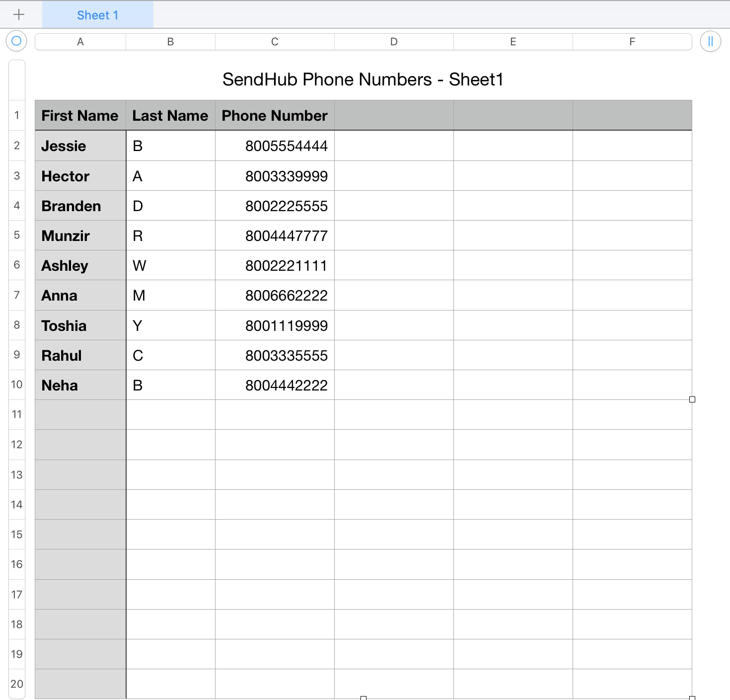730x700 pixels.
Task: Select column A header
Action: [80, 42]
